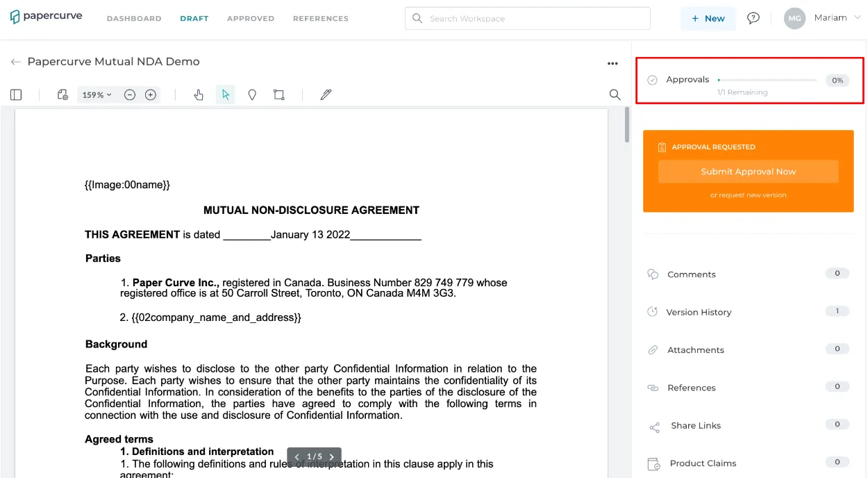The height and width of the screenshot is (478, 868).
Task: Activate the crop area tool
Action: [278, 94]
